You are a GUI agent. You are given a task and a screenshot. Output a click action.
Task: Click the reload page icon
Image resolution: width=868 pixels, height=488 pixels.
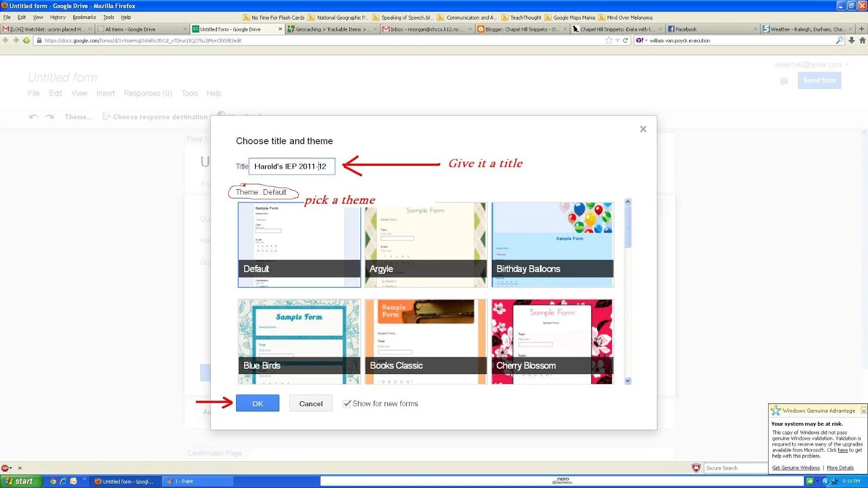[x=626, y=40]
